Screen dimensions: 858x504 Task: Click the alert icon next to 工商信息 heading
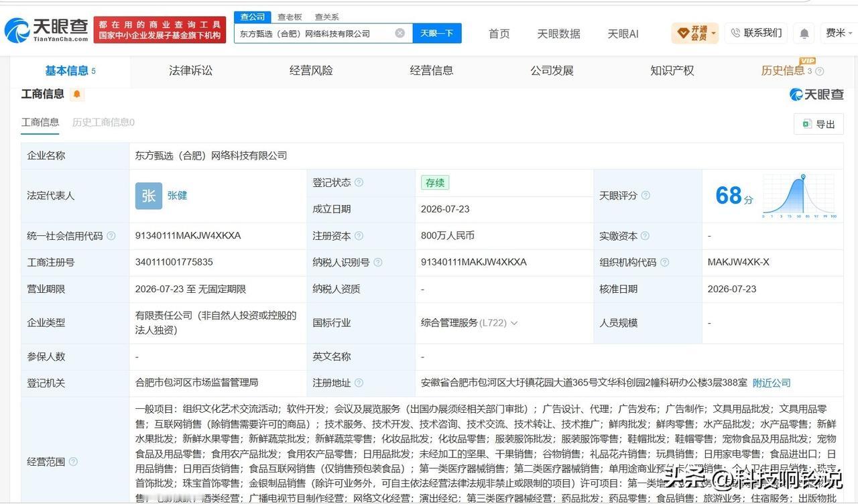click(x=77, y=94)
